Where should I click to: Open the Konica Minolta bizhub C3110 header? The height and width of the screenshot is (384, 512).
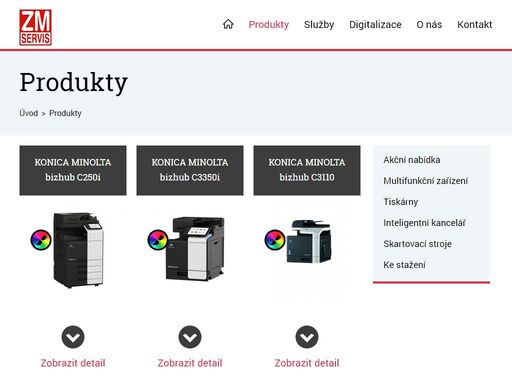(x=307, y=170)
